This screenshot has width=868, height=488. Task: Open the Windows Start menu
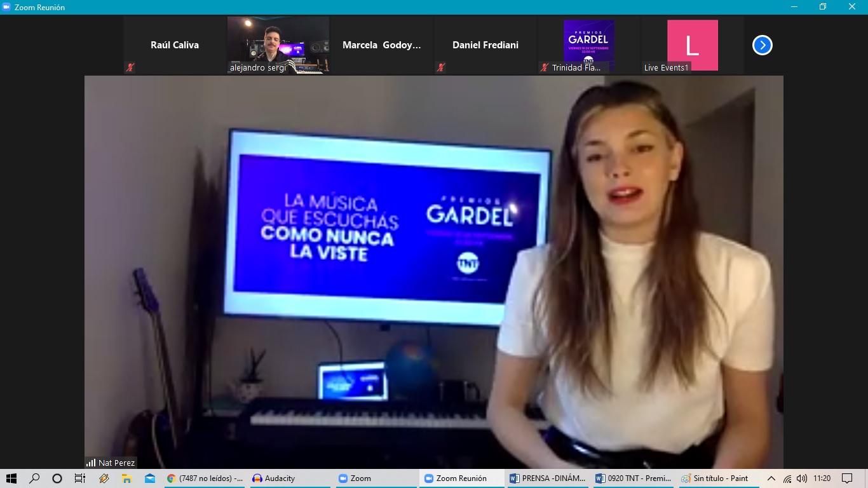click(11, 478)
